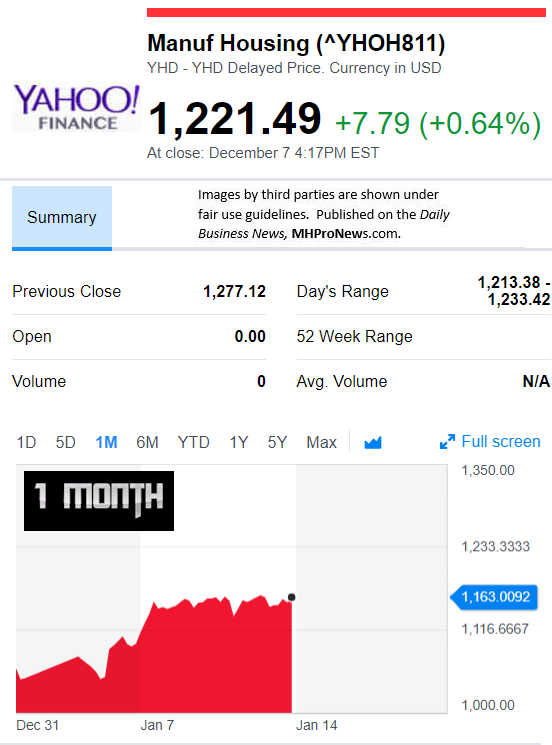
Task: Open the chart type area icon
Action: coord(373,443)
